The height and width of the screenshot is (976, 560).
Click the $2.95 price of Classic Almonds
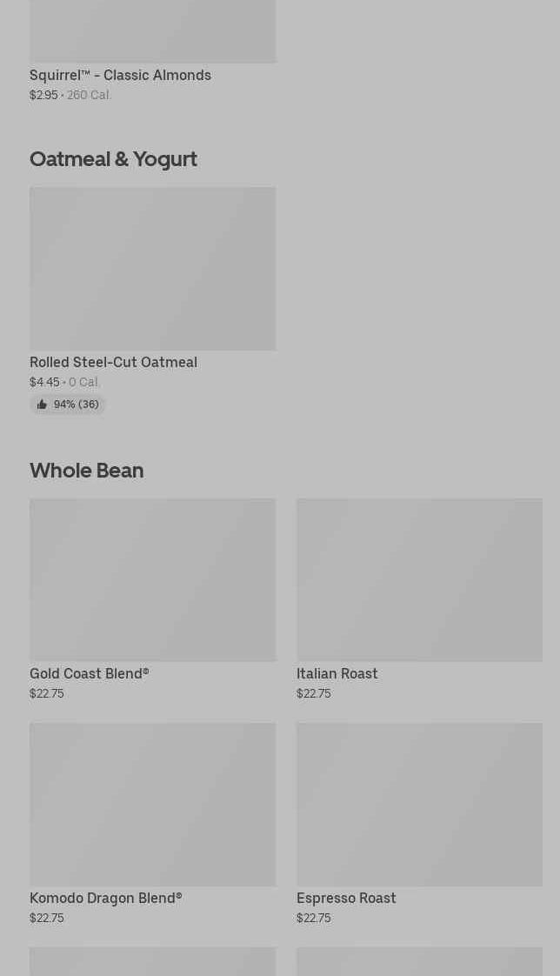click(43, 95)
